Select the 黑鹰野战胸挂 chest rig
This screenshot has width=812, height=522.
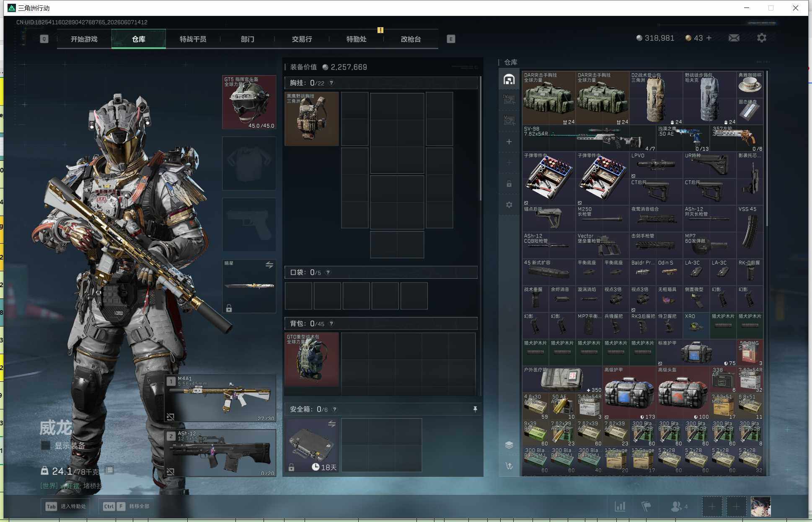point(312,119)
